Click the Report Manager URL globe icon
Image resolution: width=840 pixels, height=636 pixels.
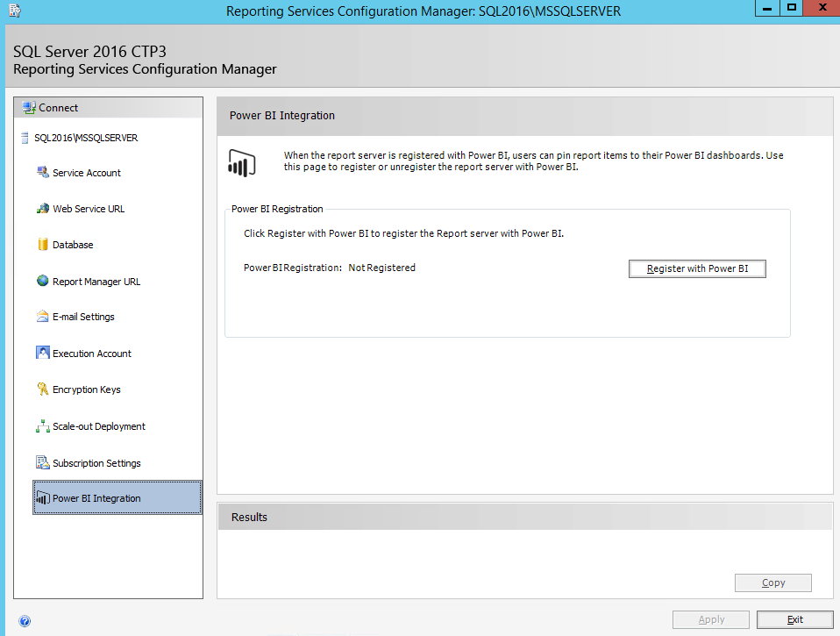point(42,282)
